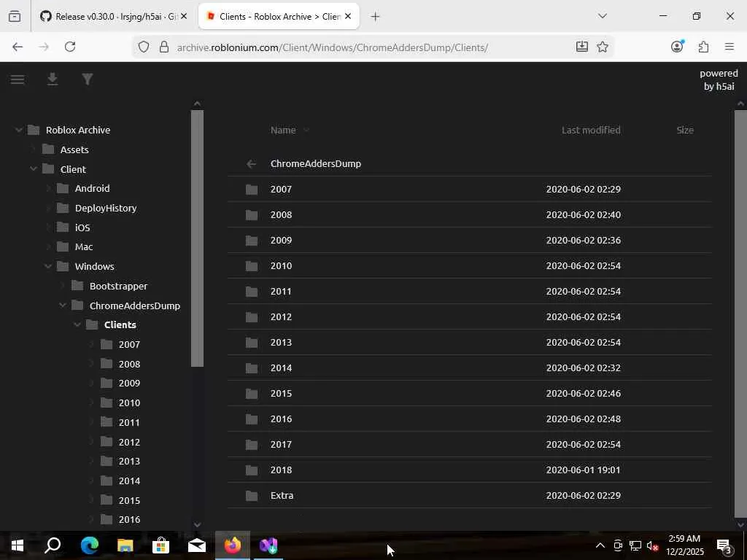Click the Visual Studio Installer taskbar icon
The height and width of the screenshot is (560, 747).
[x=268, y=545]
